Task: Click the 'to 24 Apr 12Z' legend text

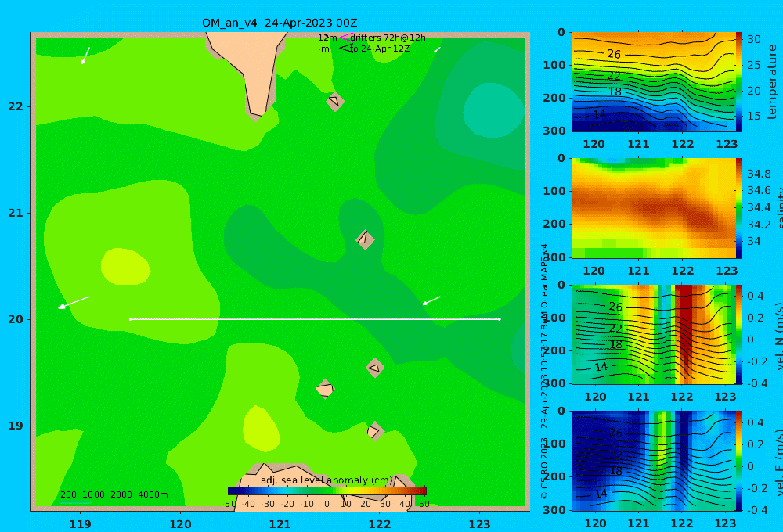Action: point(380,49)
